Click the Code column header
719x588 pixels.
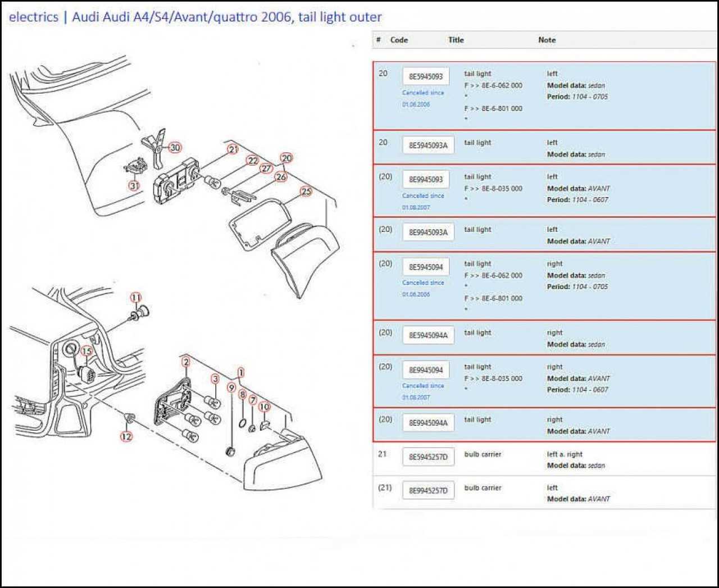coord(399,40)
